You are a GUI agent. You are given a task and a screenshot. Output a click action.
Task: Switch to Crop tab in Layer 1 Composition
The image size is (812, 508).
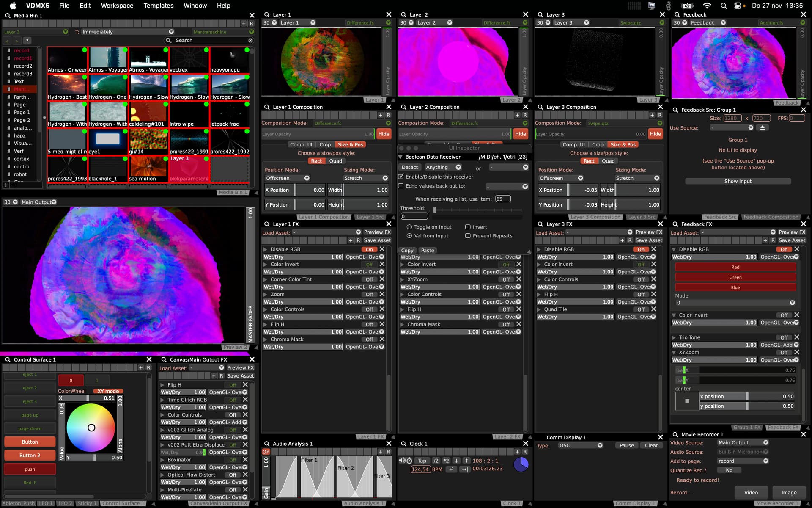point(325,144)
